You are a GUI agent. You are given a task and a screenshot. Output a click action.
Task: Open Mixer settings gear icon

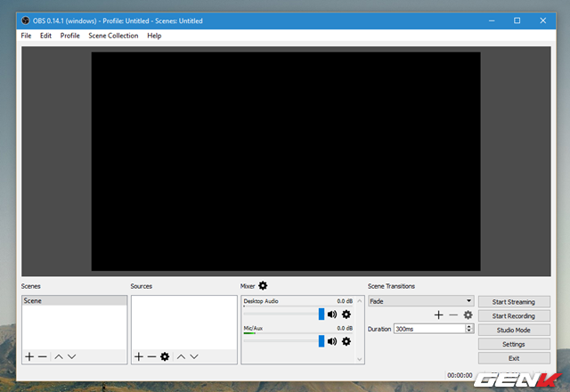(263, 286)
